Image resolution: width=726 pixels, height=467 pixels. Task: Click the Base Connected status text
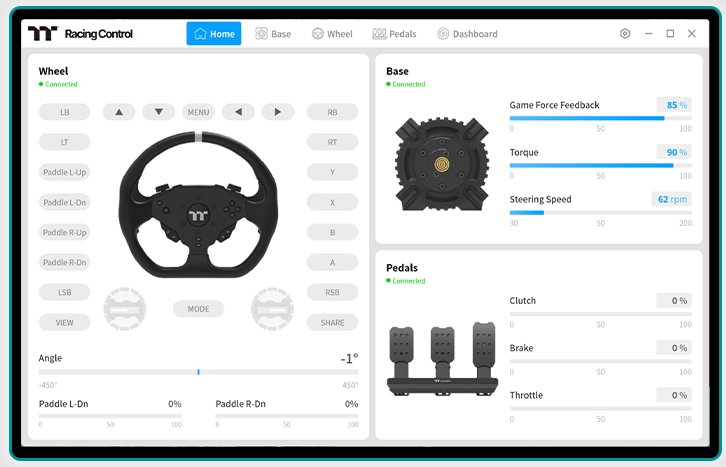point(408,84)
